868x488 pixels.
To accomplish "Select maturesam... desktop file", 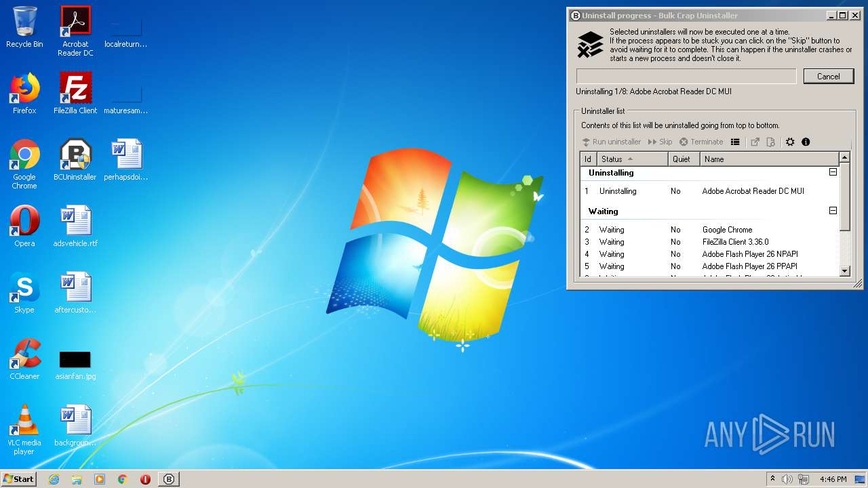I will pyautogui.click(x=126, y=100).
